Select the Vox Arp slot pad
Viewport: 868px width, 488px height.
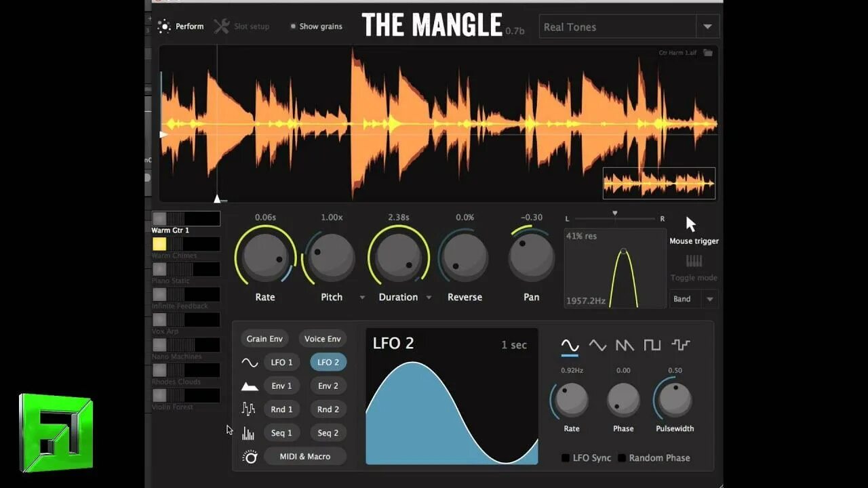pyautogui.click(x=159, y=319)
